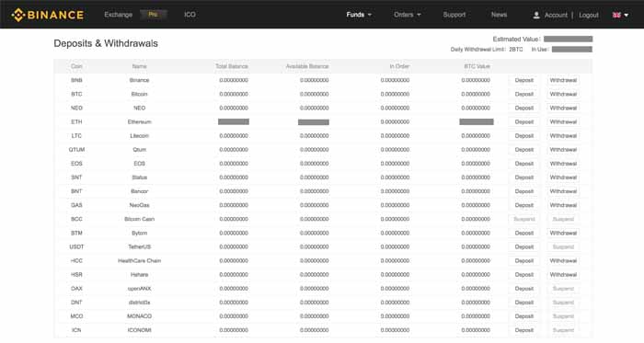Click the Estimated Value label
644x343 pixels.
[516, 39]
